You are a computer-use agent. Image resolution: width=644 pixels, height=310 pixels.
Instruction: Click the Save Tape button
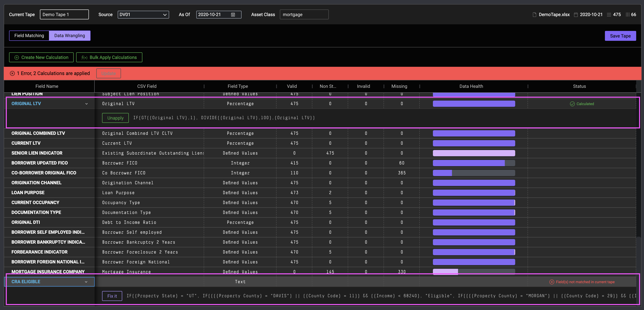pyautogui.click(x=620, y=36)
